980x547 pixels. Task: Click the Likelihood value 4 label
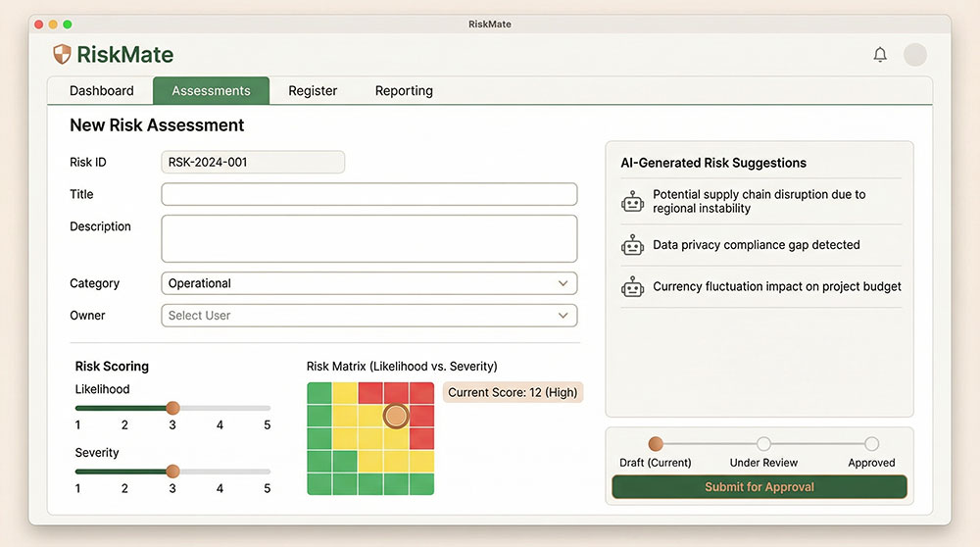tap(220, 425)
